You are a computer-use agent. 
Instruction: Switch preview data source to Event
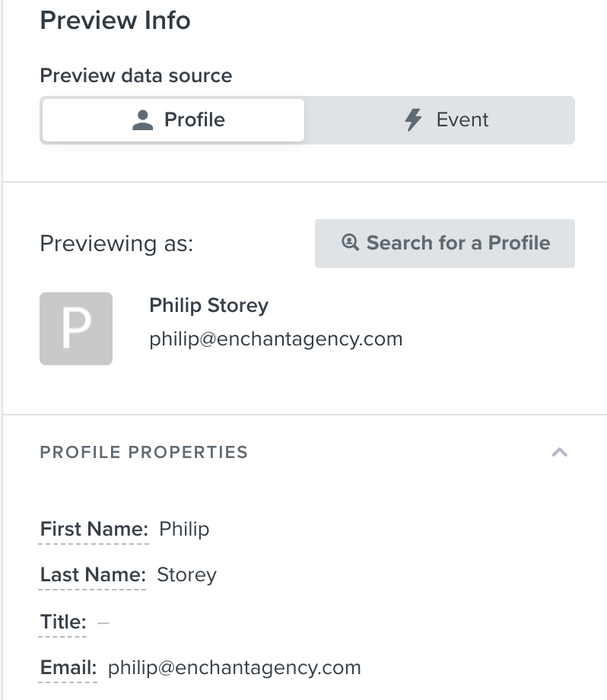440,120
